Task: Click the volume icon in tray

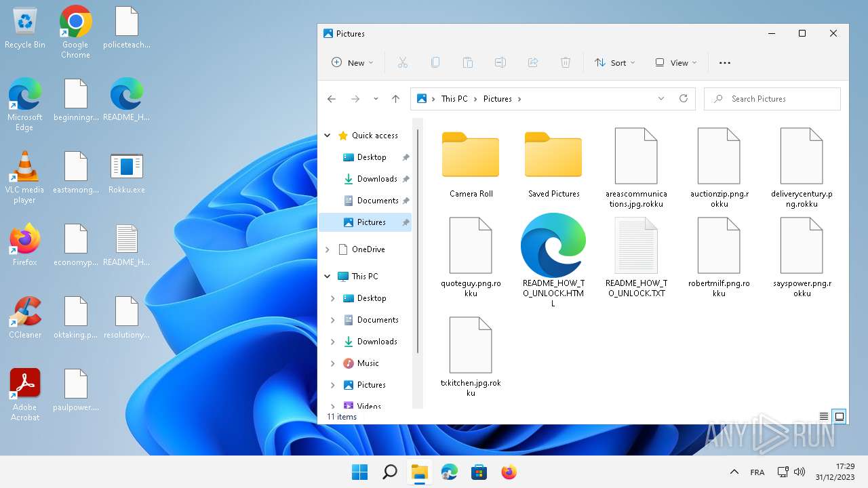Action: pyautogui.click(x=800, y=472)
